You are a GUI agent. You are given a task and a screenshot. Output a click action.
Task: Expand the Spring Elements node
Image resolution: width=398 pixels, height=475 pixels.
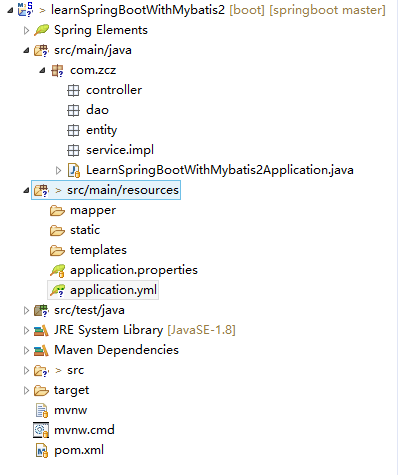tap(26, 31)
